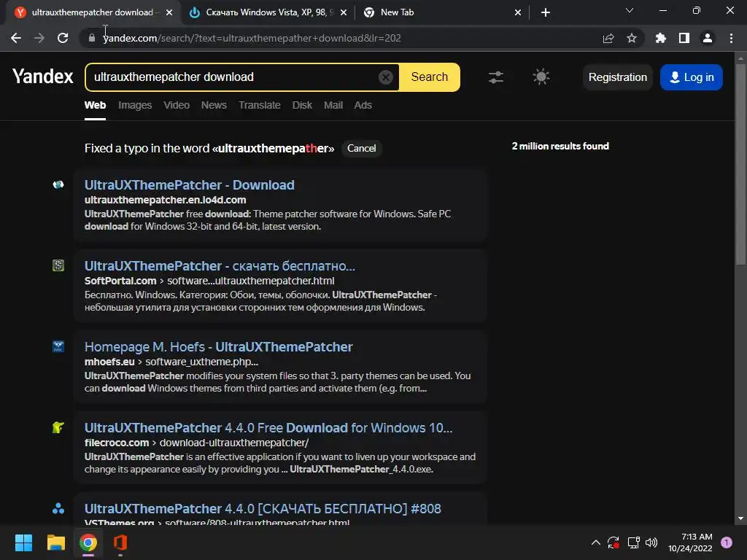Click the mhoefs.eu domain link
Image resolution: width=747 pixels, height=560 pixels.
[109, 362]
